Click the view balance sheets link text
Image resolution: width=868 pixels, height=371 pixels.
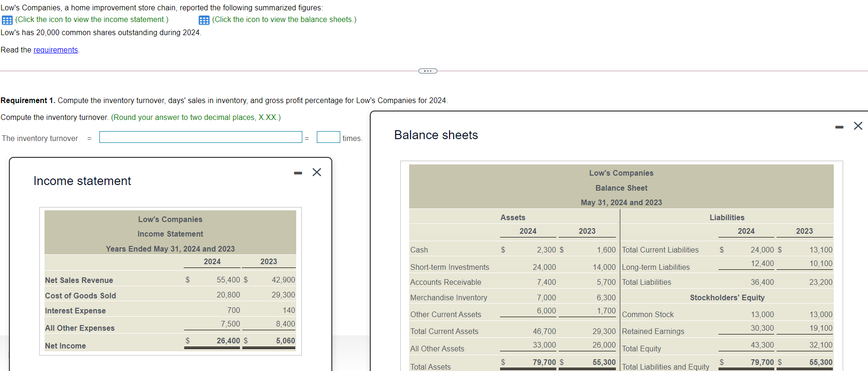(x=284, y=20)
